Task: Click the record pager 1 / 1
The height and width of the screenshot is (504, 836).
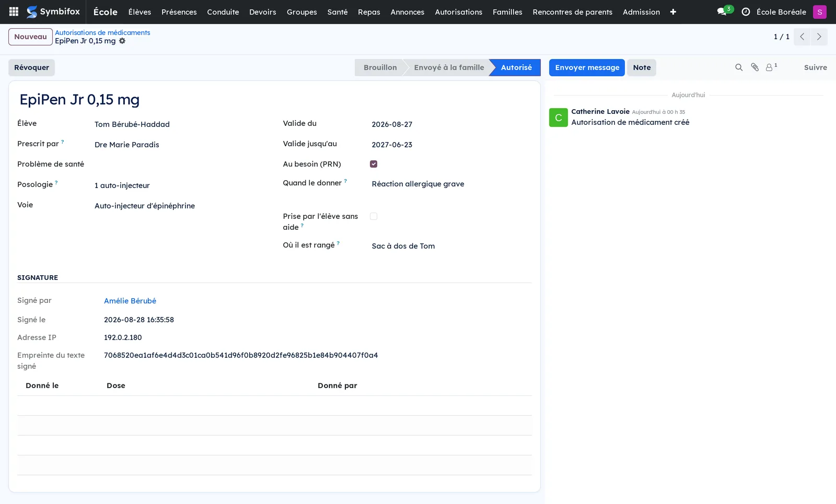Action: point(781,37)
